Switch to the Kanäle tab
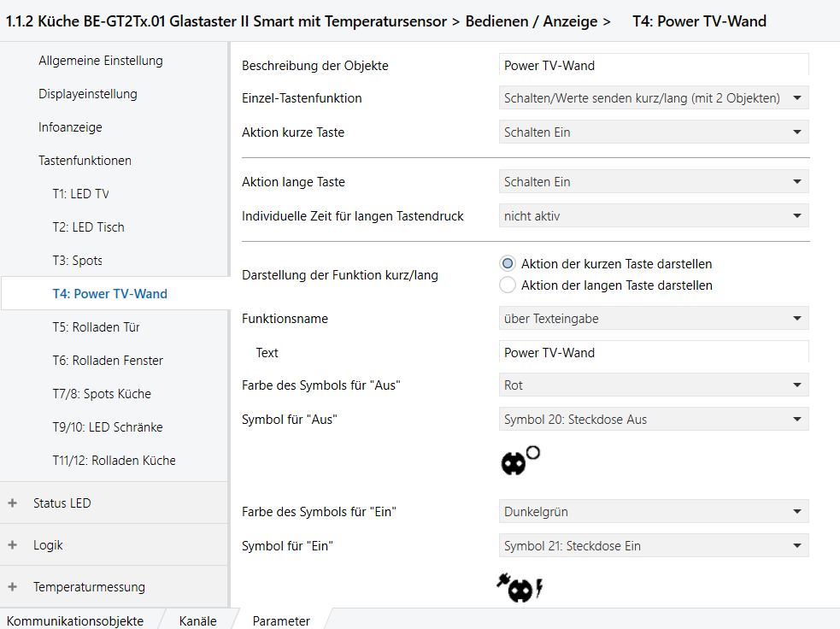Image resolution: width=840 pixels, height=629 pixels. [x=197, y=621]
